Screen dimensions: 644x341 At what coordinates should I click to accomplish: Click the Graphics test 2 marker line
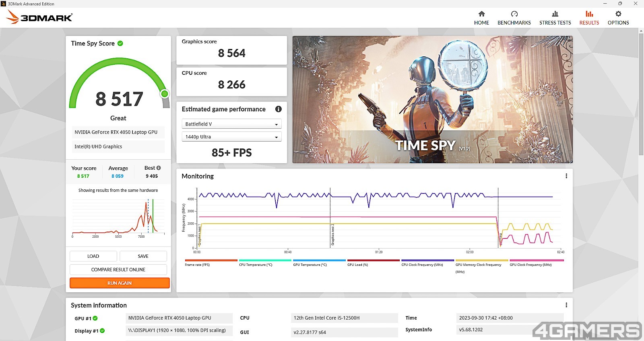330,217
